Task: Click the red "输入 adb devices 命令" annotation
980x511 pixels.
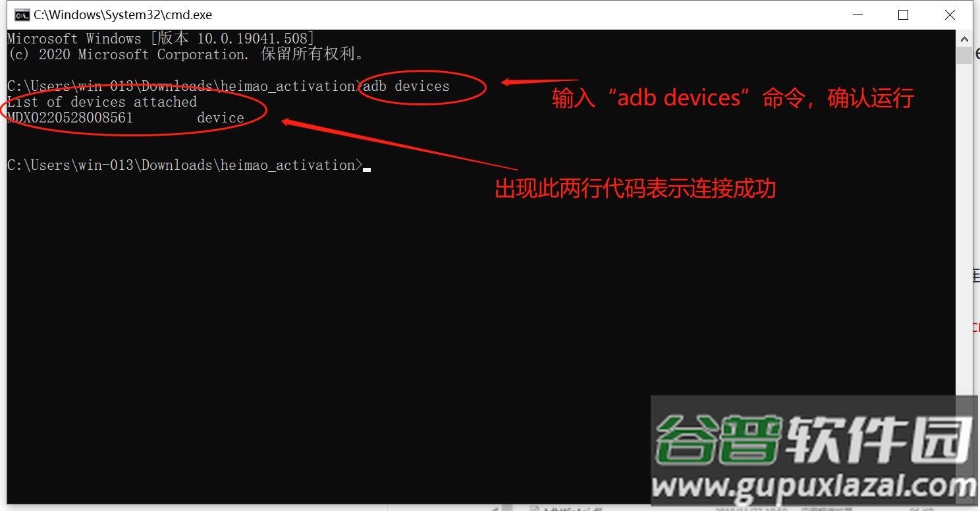Action: 733,98
